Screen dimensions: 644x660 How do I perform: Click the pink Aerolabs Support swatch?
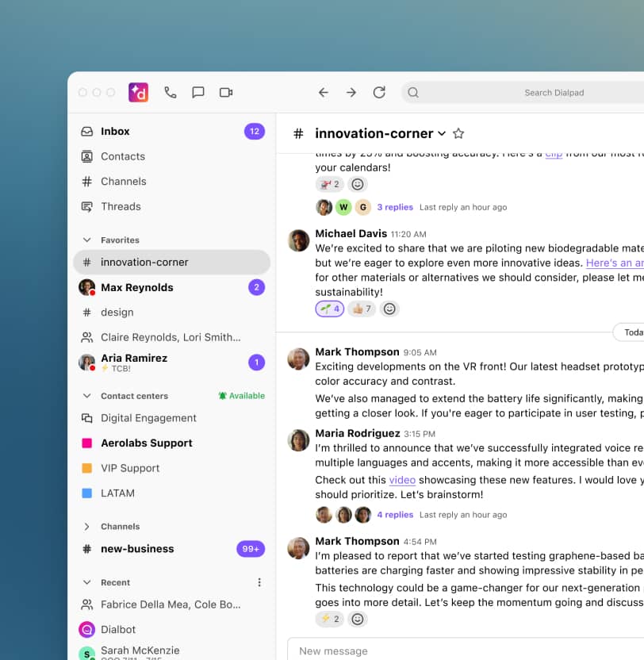point(86,443)
